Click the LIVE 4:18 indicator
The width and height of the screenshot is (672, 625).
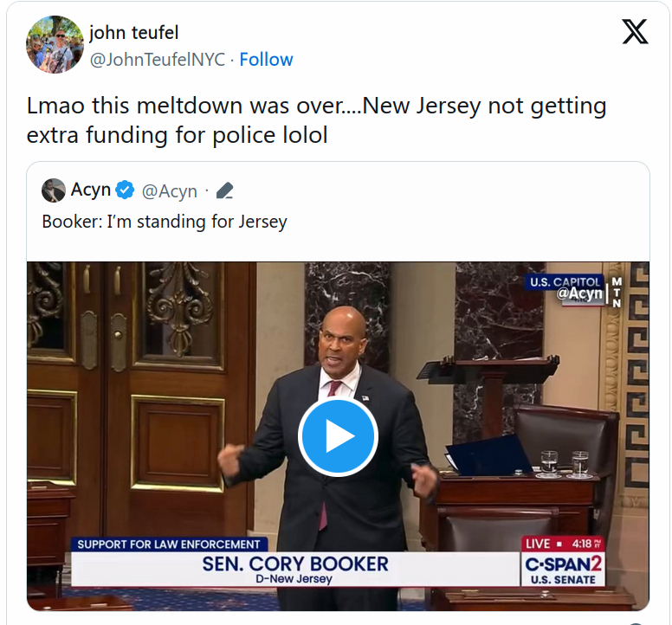(563, 544)
